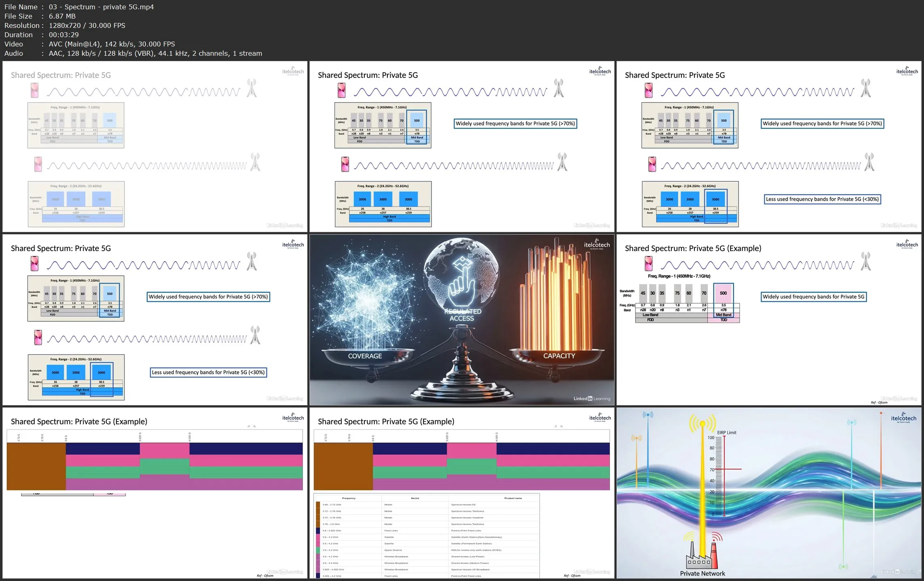The image size is (924, 581).
Task: Click the white LinkedIn Learning logo on the scale image
Action: (591, 399)
